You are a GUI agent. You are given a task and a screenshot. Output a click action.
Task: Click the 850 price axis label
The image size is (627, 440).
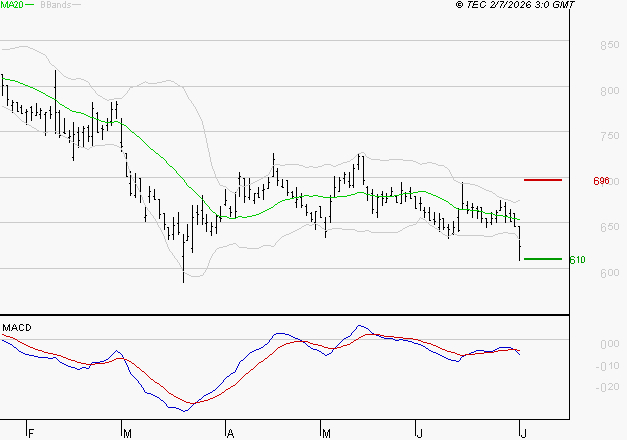(x=610, y=45)
